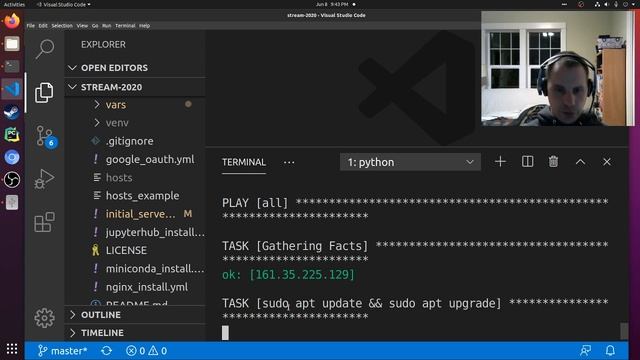This screenshot has width=640, height=360.
Task: Open the Run and Debug view
Action: click(44, 179)
